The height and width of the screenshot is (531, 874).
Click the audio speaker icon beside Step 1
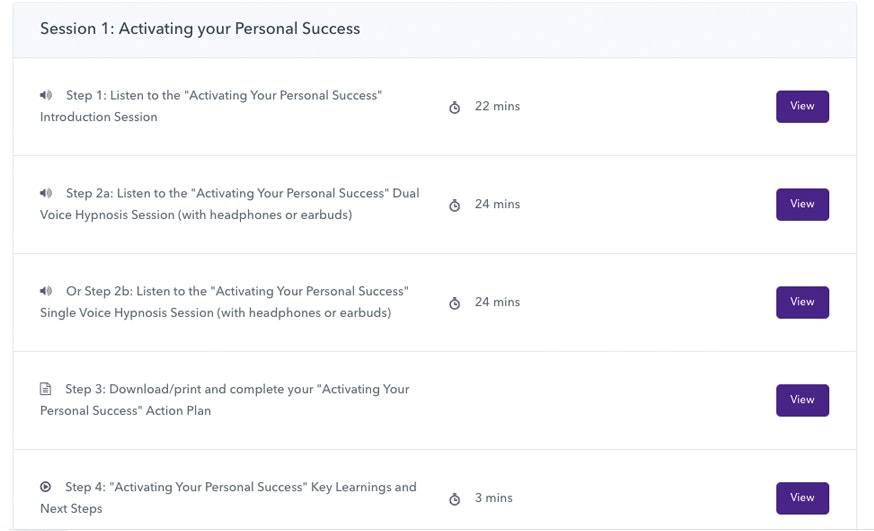[x=46, y=96]
